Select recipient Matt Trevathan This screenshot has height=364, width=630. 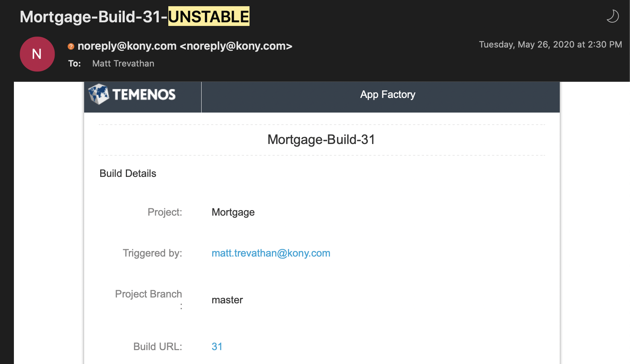123,63
